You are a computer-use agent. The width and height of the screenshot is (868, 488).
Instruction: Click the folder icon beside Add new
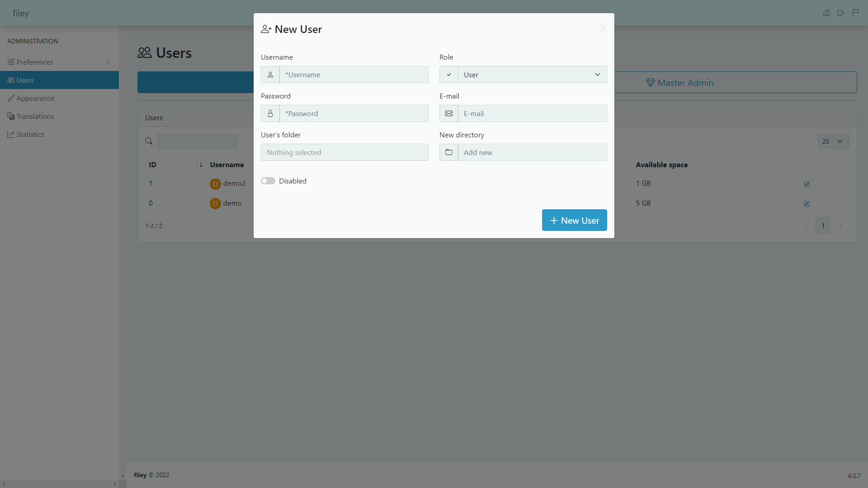pos(449,152)
